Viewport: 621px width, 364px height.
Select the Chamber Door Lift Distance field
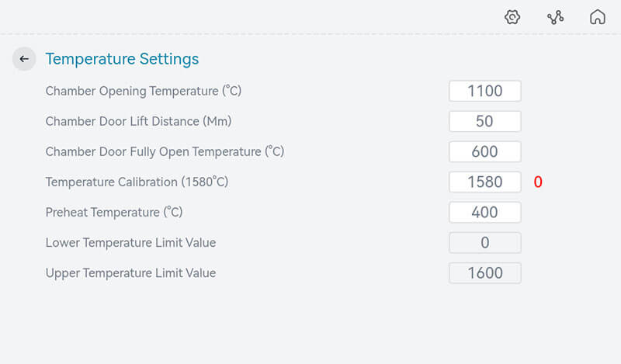(x=484, y=121)
